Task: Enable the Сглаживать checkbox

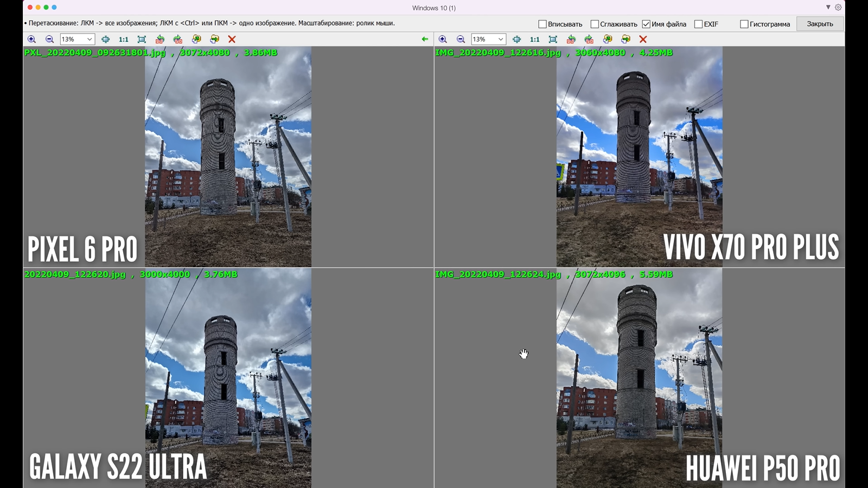Action: tap(595, 24)
